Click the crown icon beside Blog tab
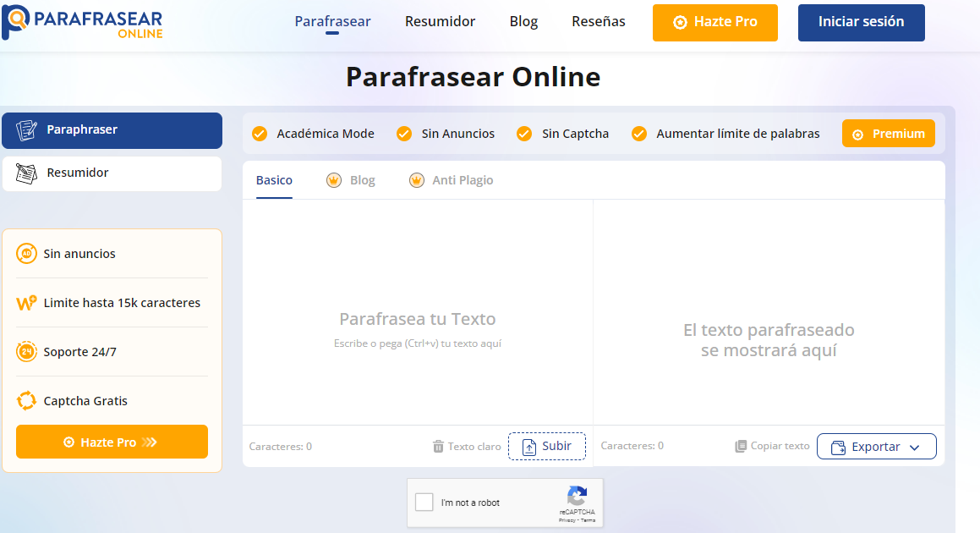 [334, 180]
